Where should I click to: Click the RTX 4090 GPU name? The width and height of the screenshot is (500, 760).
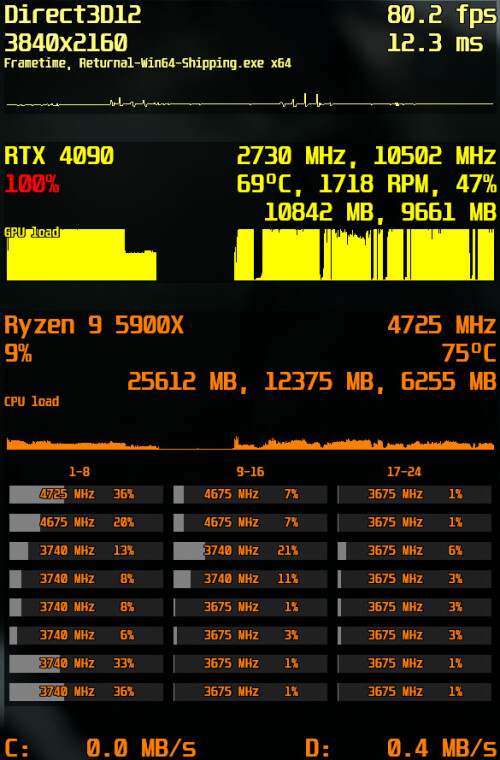coord(59,156)
